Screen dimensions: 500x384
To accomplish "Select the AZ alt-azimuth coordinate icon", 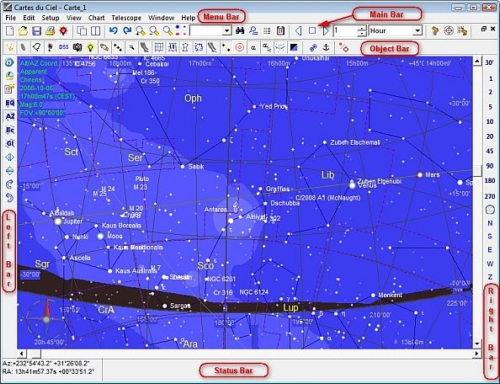I will 10,116.
